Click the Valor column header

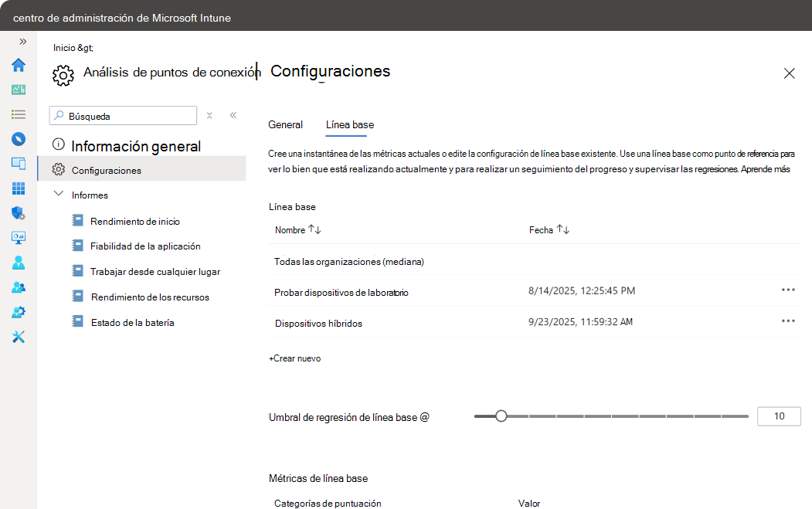pos(529,504)
